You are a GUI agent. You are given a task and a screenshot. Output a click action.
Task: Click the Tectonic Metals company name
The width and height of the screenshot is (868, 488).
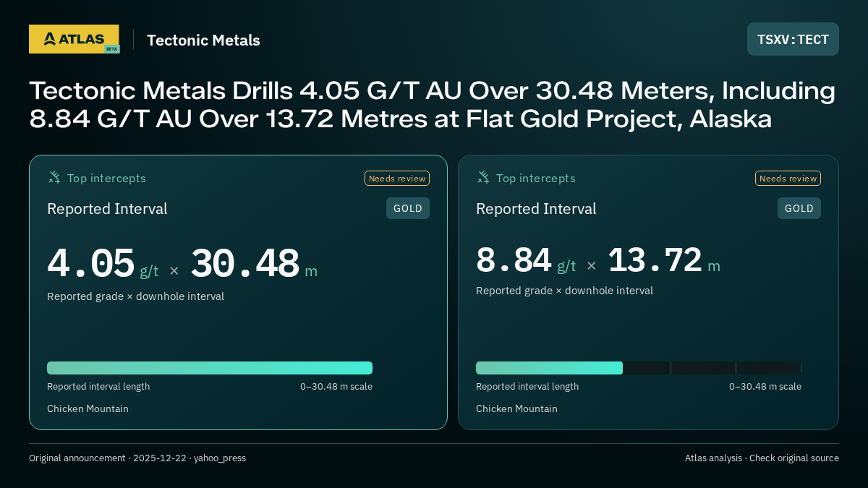(203, 40)
